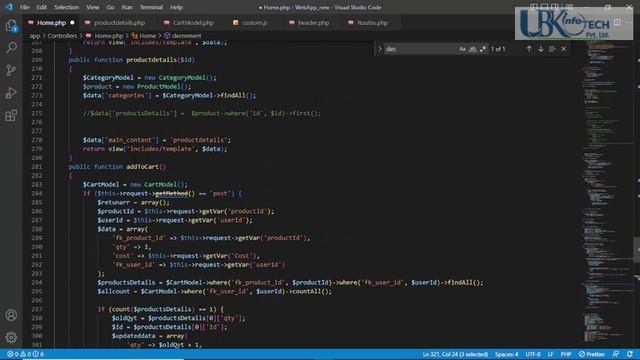The height and width of the screenshot is (360, 640).
Task: Open the Search view in activity bar
Action: coord(11,48)
